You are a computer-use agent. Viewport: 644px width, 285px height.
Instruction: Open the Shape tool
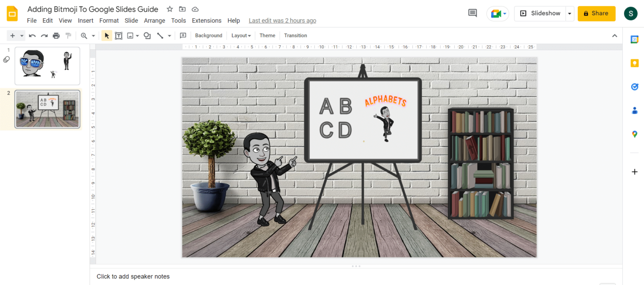point(147,36)
